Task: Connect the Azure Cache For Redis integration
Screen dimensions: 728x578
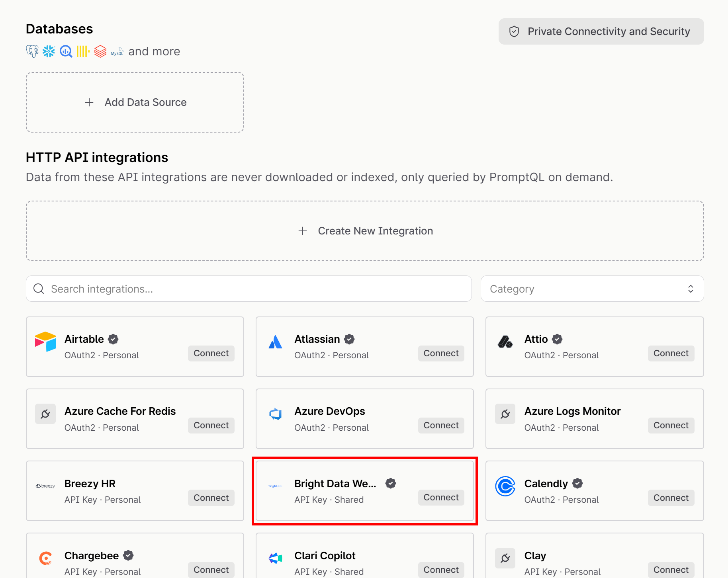Action: 211,426
